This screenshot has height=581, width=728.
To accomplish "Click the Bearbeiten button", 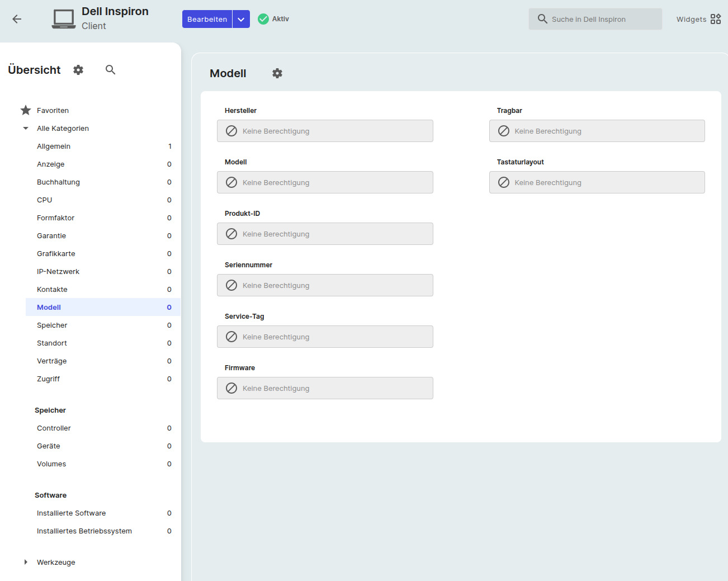I will click(x=207, y=19).
